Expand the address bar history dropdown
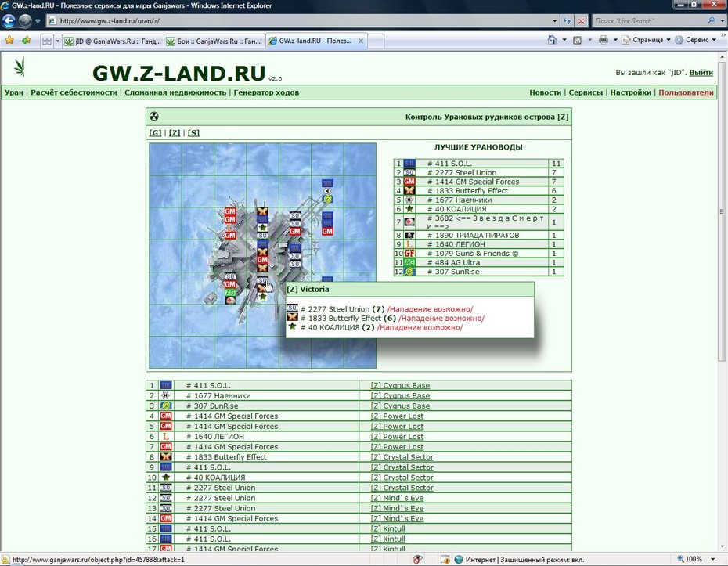Screen dimensions: 728x566 tap(554, 21)
